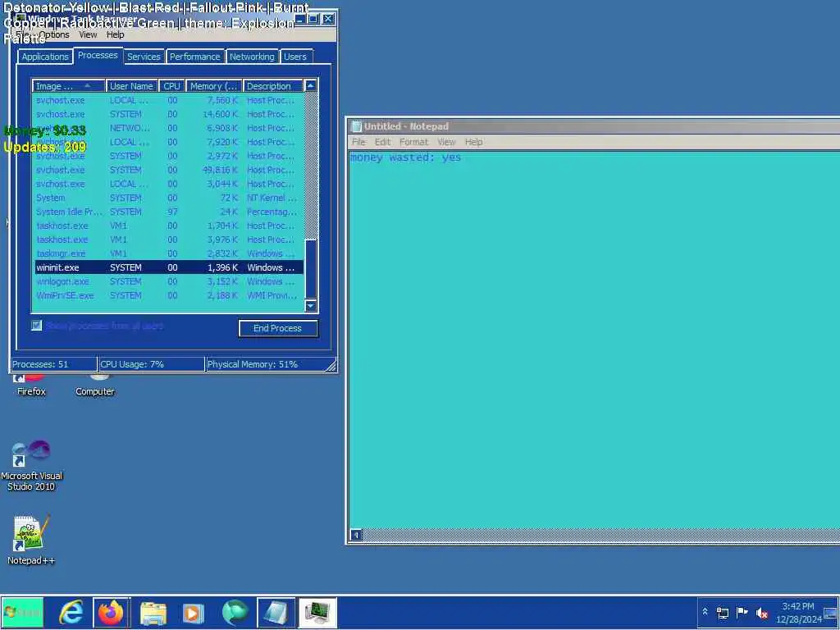840x630 pixels.
Task: Click the process list scroll down arrow
Action: 311,306
